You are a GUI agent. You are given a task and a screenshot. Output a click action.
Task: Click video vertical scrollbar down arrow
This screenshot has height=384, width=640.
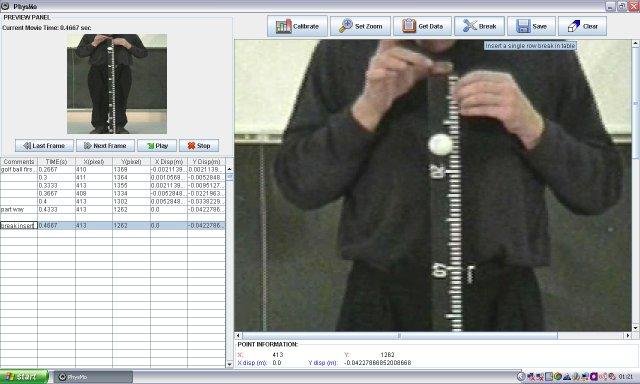[636, 328]
